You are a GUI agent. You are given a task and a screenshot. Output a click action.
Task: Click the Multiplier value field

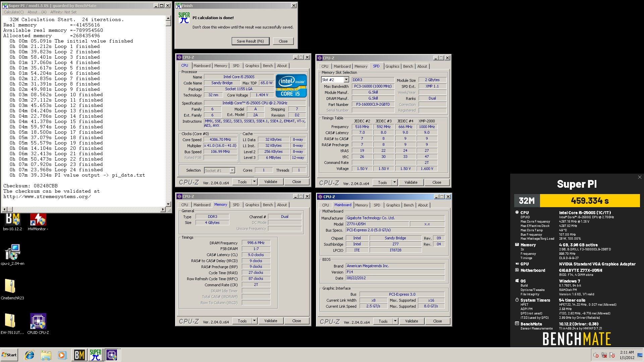pyautogui.click(x=220, y=146)
